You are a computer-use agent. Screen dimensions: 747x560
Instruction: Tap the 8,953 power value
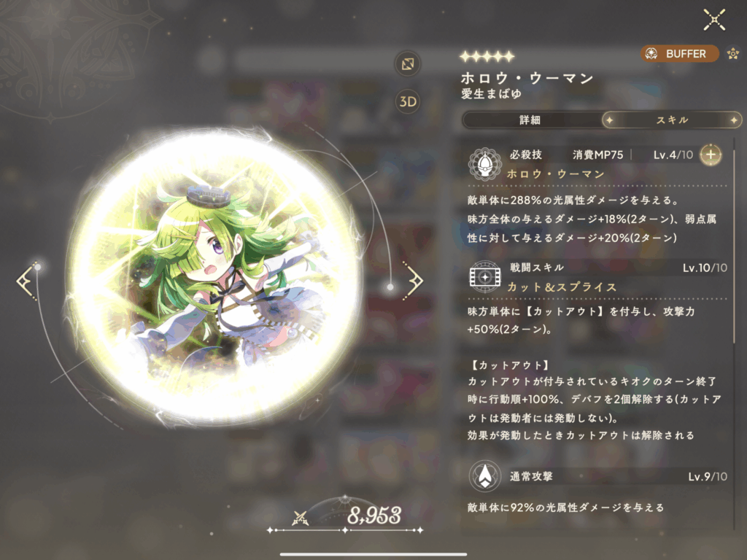tap(374, 516)
